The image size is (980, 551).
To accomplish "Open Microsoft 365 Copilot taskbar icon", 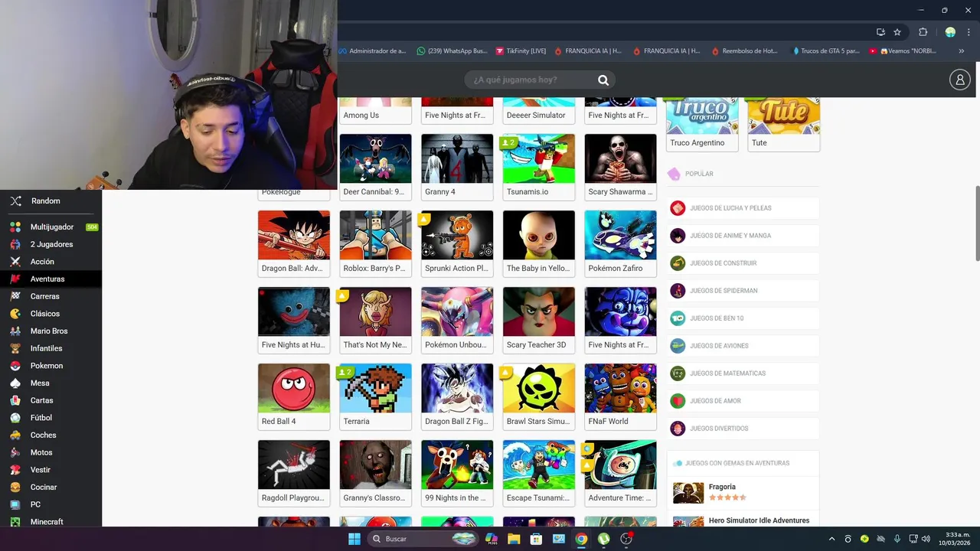I will coord(492,539).
